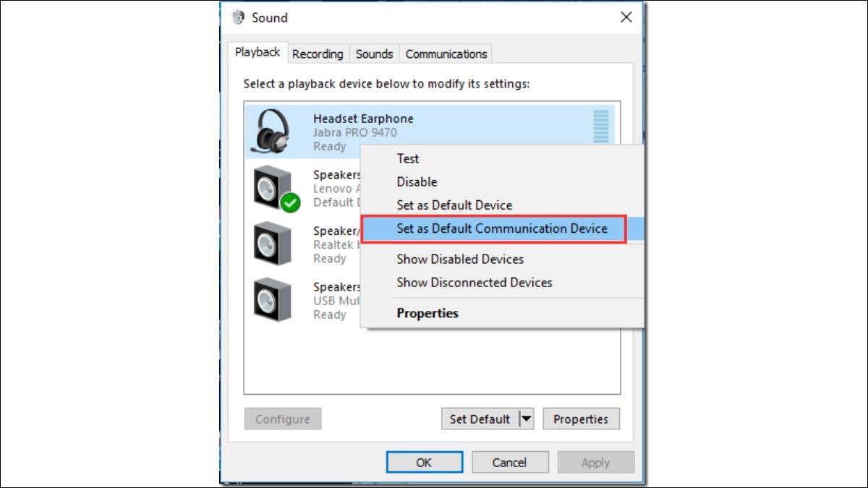This screenshot has height=488, width=868.
Task: Switch to the Communications tab
Action: tap(446, 54)
